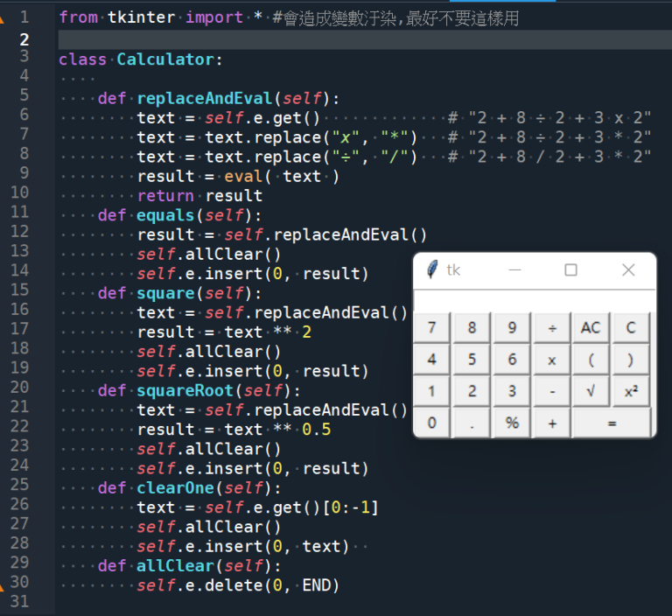
Task: Click 'square' in def on line 15
Action: pyautogui.click(x=165, y=293)
